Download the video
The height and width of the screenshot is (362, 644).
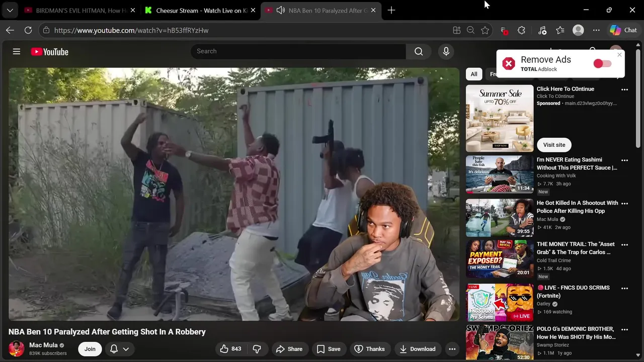coord(418,349)
